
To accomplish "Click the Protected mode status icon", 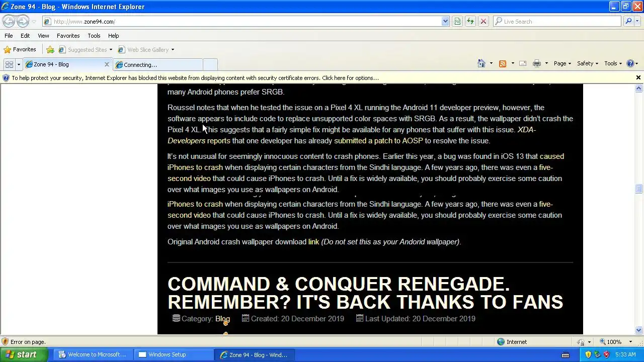I will pos(581,342).
